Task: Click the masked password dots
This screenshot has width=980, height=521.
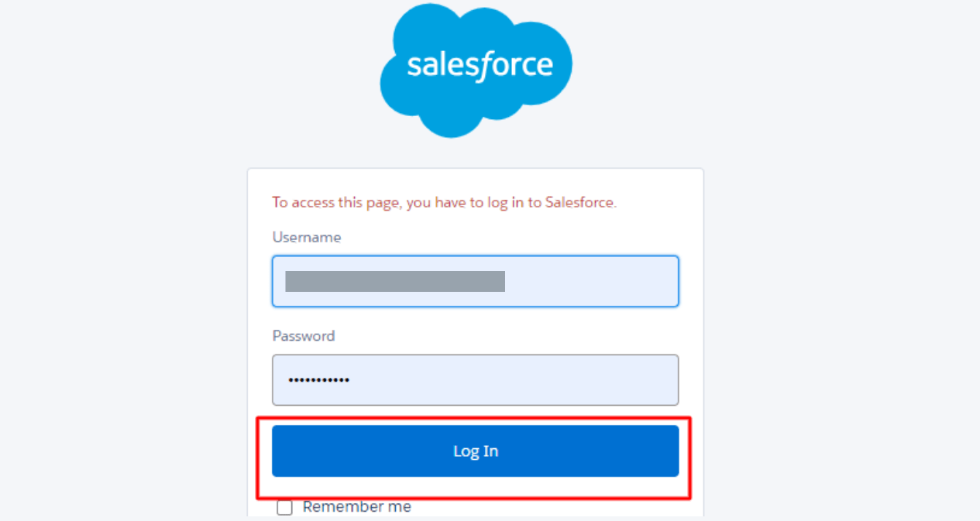Action: point(318,380)
